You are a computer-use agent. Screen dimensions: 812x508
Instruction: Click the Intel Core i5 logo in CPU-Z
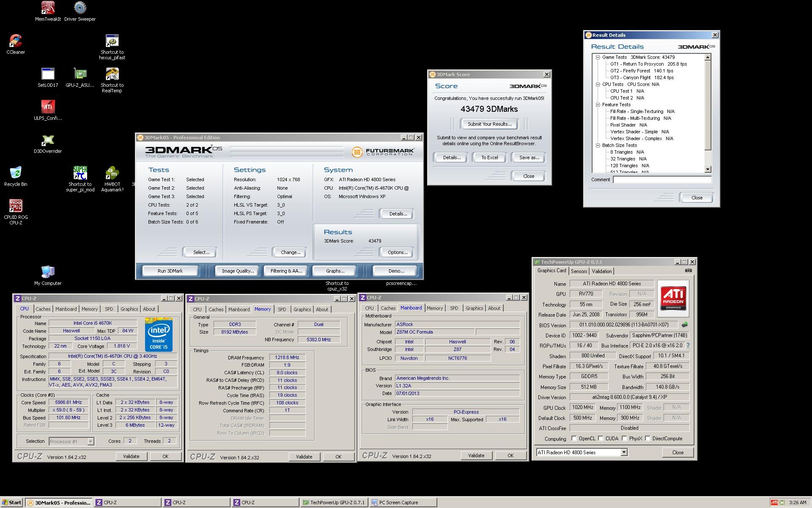(x=159, y=334)
